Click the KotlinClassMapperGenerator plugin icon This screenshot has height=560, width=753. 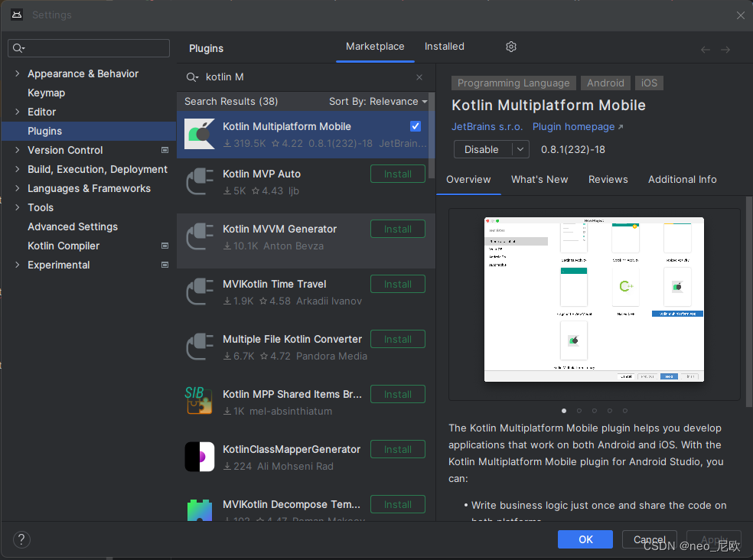pyautogui.click(x=200, y=457)
